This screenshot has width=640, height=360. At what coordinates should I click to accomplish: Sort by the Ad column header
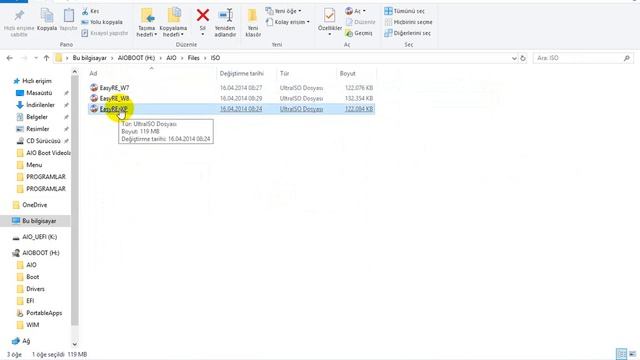(x=151, y=73)
